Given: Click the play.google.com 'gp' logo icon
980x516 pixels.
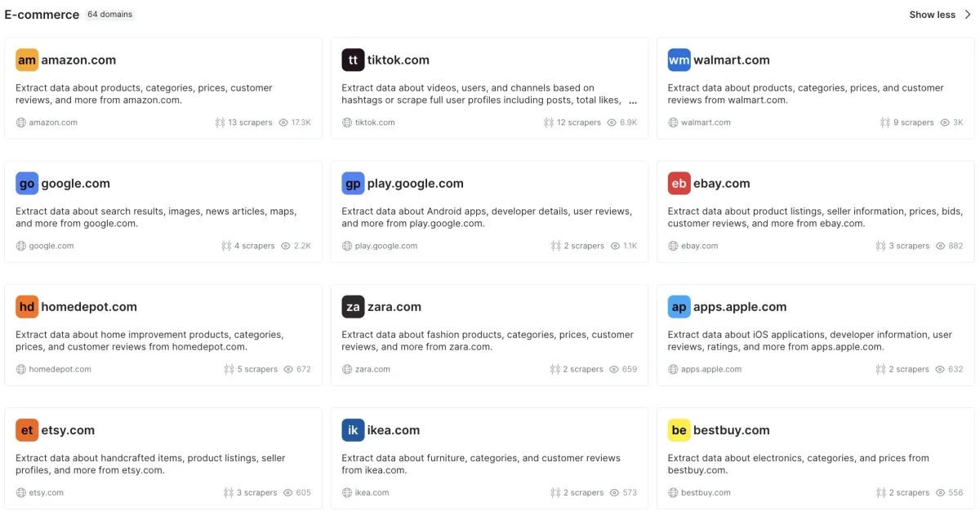Looking at the screenshot, I should tap(353, 184).
